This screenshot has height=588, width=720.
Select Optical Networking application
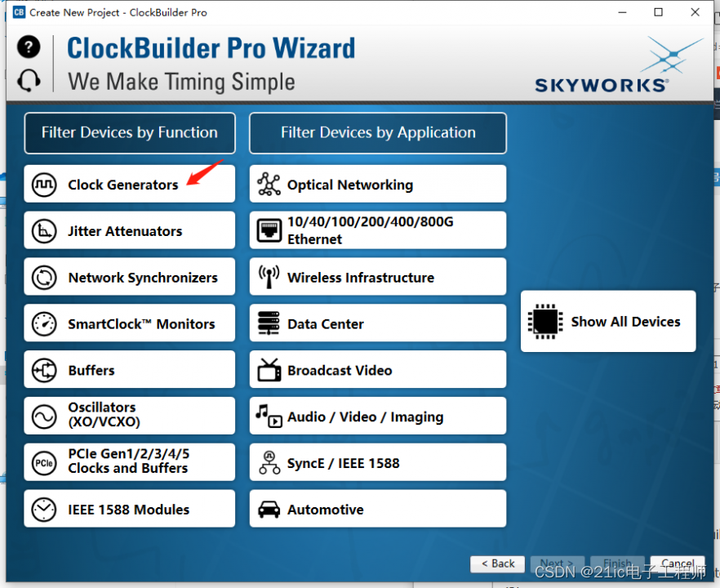(x=378, y=185)
